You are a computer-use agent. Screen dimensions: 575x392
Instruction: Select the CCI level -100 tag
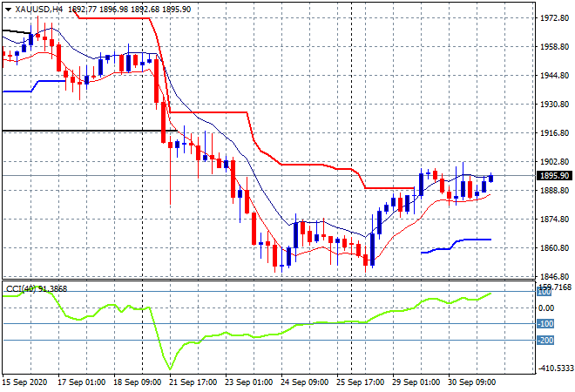point(545,324)
